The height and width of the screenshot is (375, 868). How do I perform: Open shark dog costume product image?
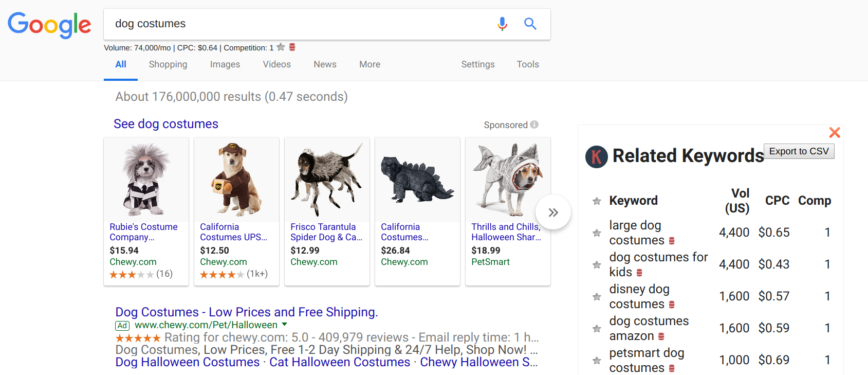[508, 180]
